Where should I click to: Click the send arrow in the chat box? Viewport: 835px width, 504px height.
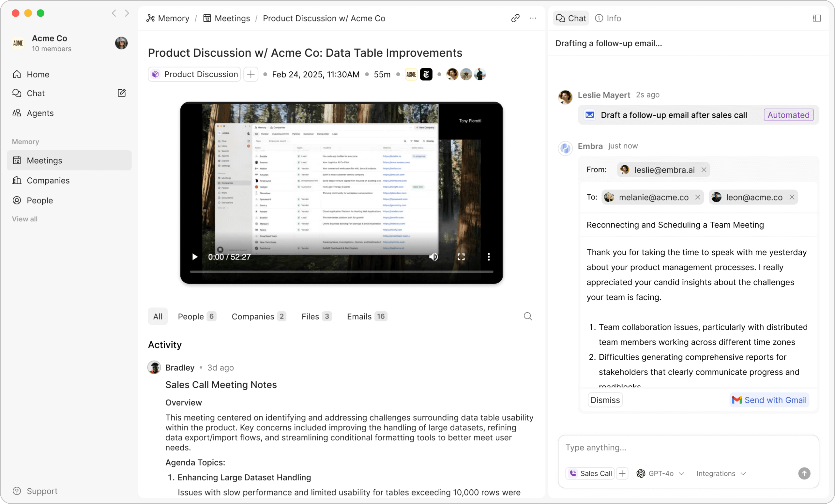click(804, 473)
